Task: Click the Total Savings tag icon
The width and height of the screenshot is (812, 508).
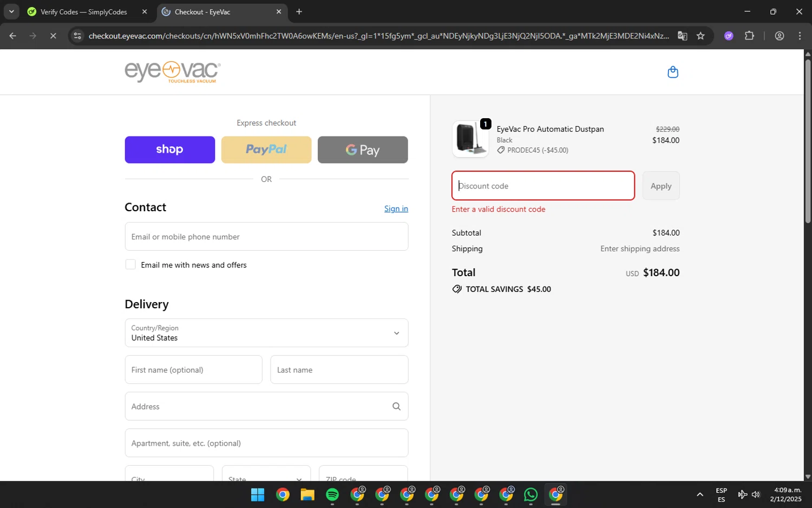Action: [457, 289]
